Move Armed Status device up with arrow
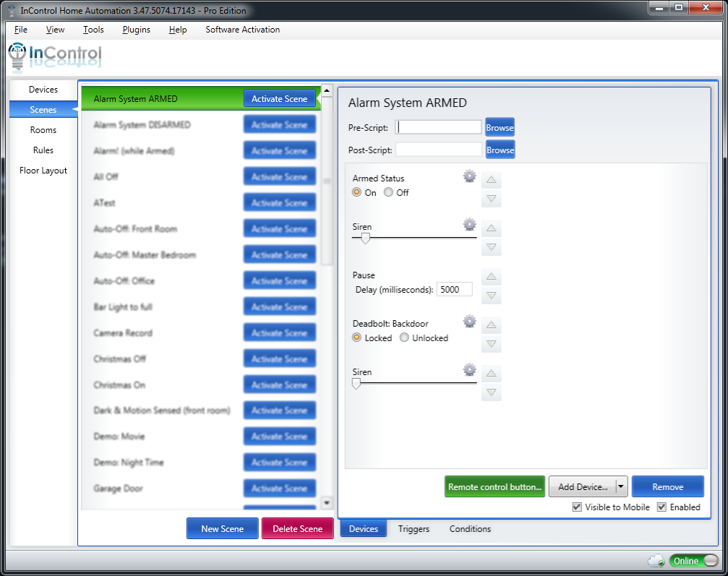The image size is (728, 576). [x=492, y=180]
